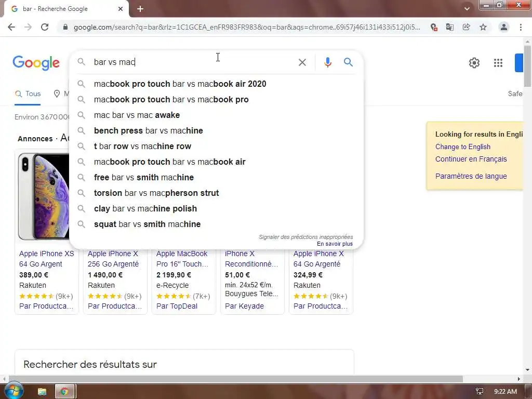Click 'Par TopDeal' link
The width and height of the screenshot is (532, 399).
pos(177,306)
